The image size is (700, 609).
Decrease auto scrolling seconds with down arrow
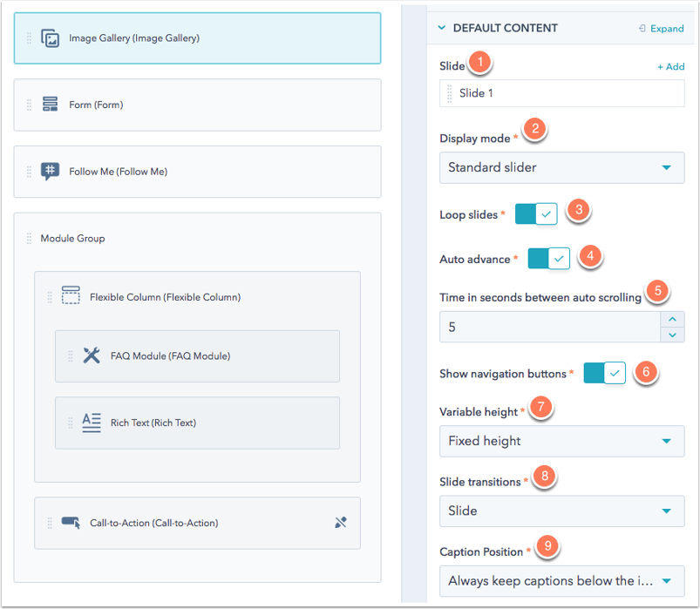click(x=672, y=335)
